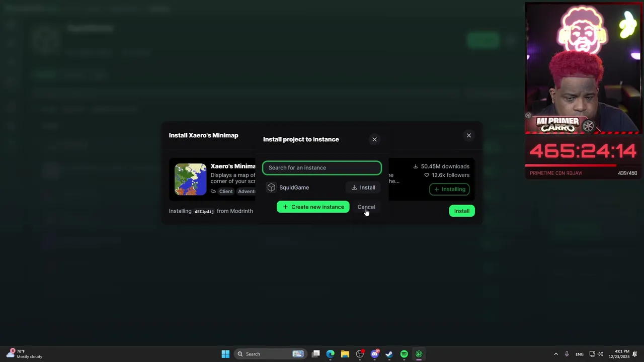Open Task View from the taskbar
This screenshot has height=362, width=644.
pos(316,354)
